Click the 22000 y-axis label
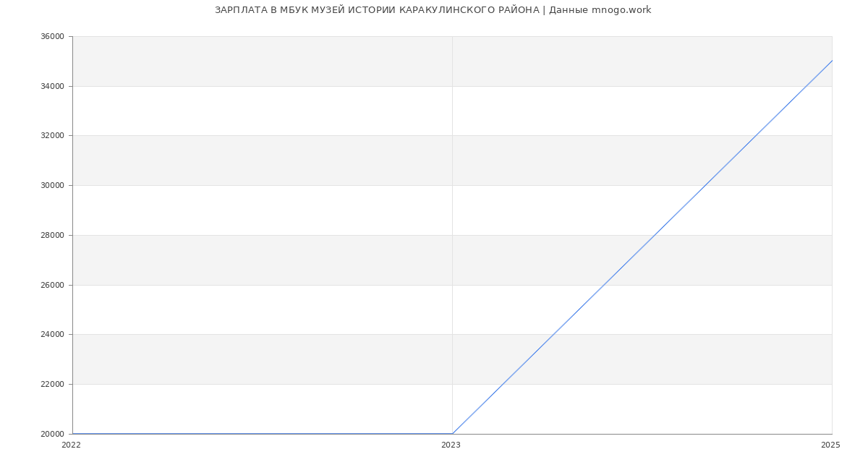 coord(54,385)
